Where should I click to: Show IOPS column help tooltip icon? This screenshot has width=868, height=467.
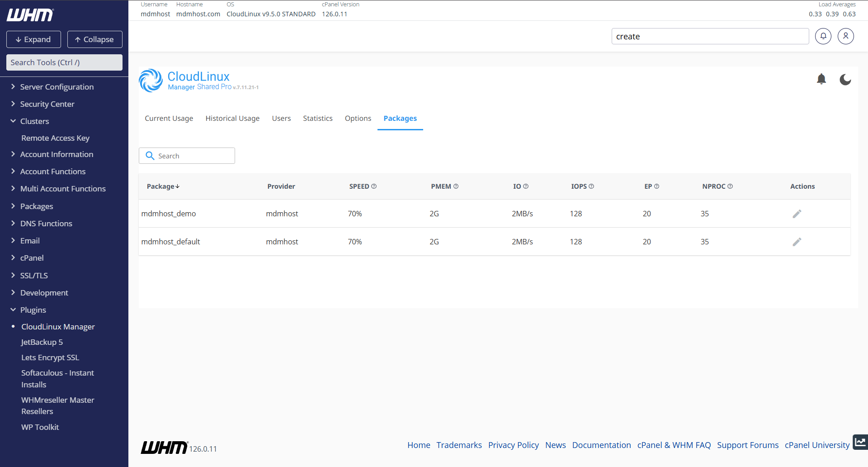point(591,186)
